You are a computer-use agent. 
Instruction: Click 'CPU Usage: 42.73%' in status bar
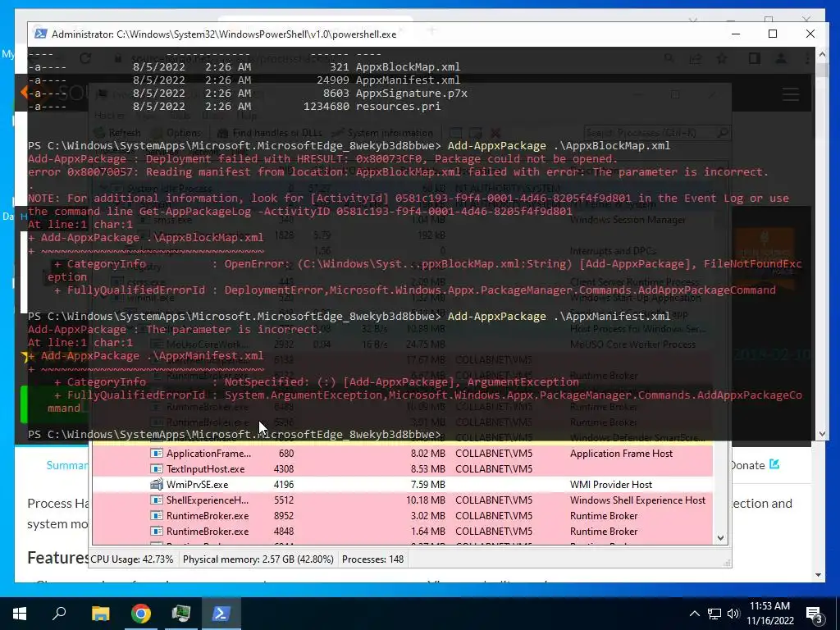131,559
